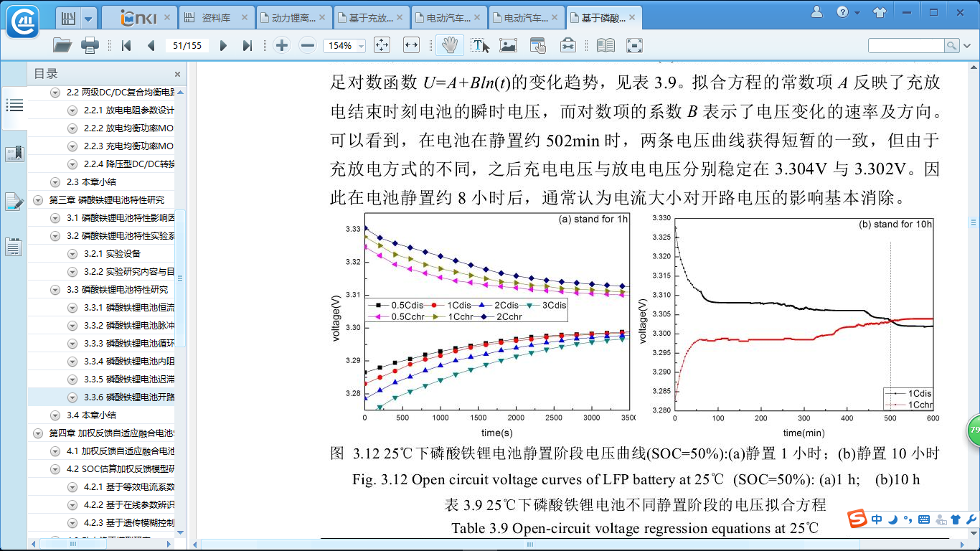Image resolution: width=980 pixels, height=551 pixels.
Task: Open the notes sidebar panel icon
Action: click(x=14, y=202)
